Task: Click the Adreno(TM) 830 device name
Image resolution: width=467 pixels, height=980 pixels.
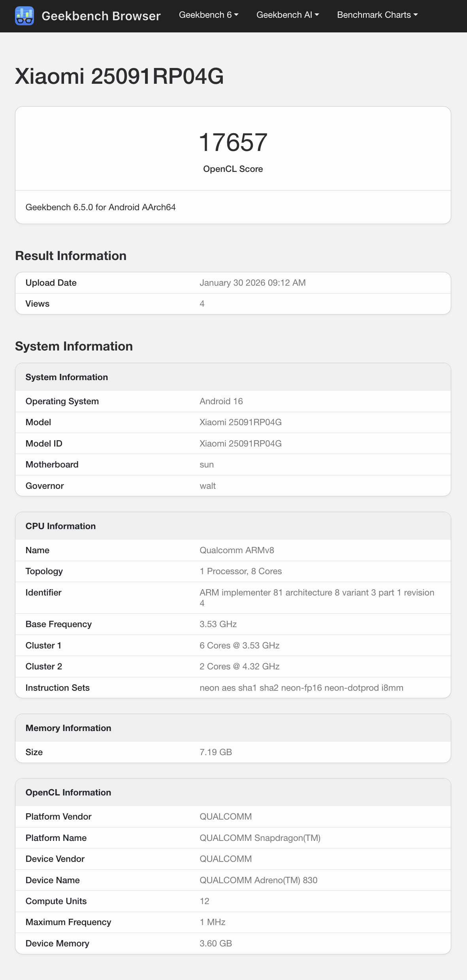Action: 258,880
